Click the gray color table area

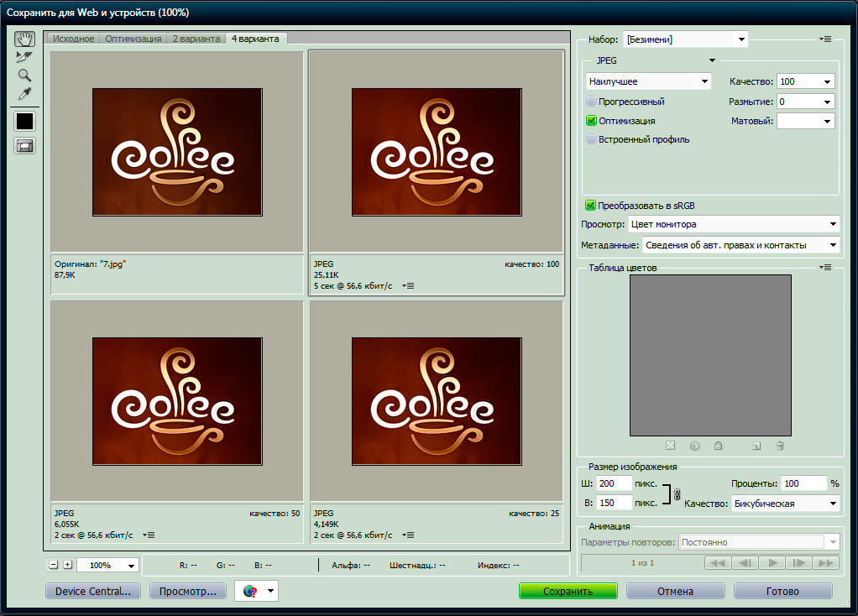click(x=710, y=356)
